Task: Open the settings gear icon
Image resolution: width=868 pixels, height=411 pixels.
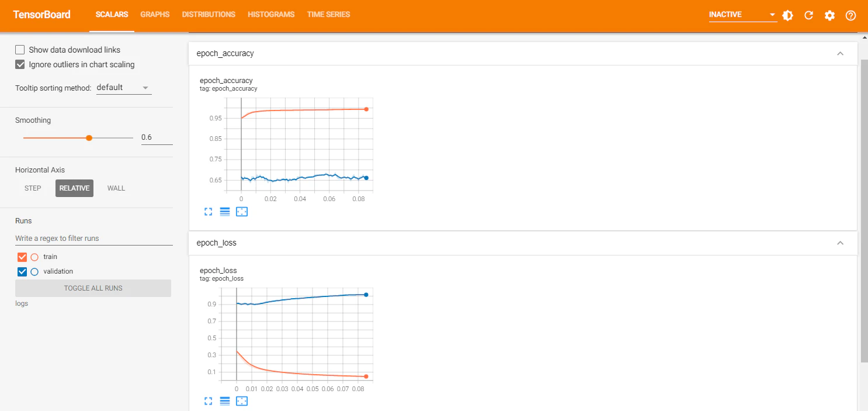Action: [829, 15]
